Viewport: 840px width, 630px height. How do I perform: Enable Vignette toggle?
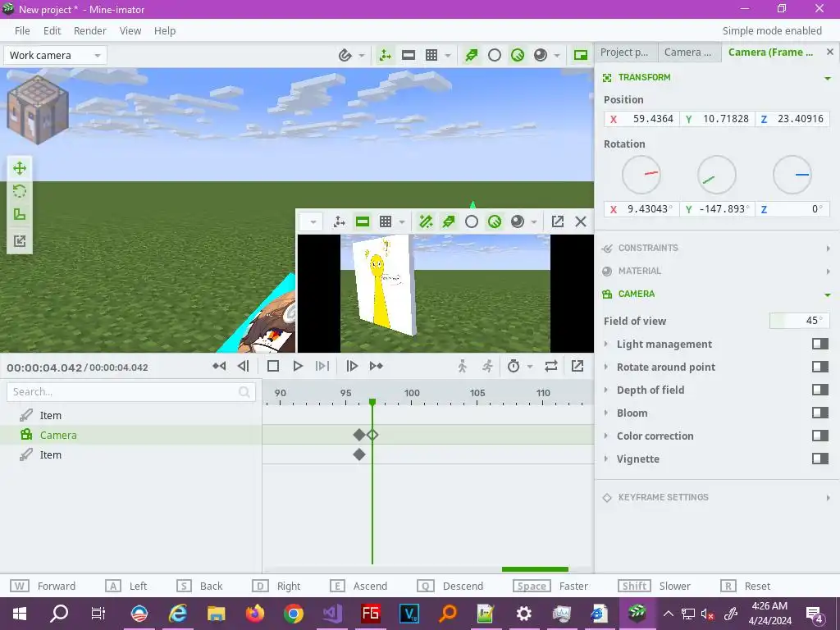click(x=820, y=459)
